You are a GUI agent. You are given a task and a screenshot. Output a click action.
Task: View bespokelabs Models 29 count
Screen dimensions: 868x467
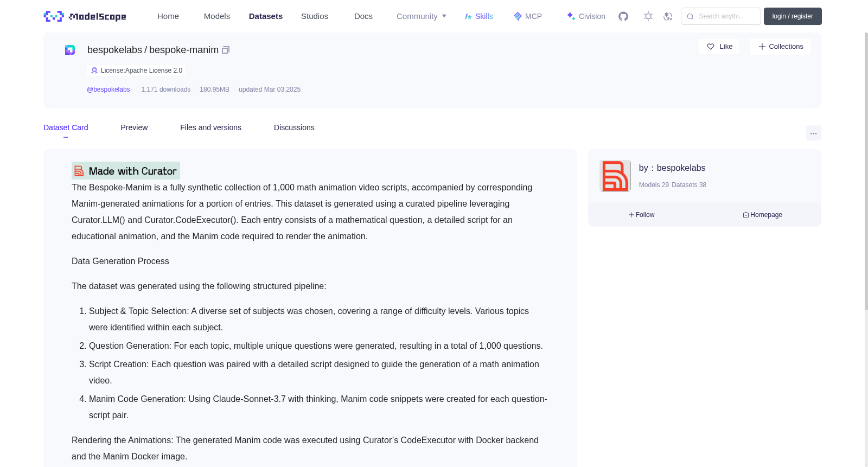point(654,185)
